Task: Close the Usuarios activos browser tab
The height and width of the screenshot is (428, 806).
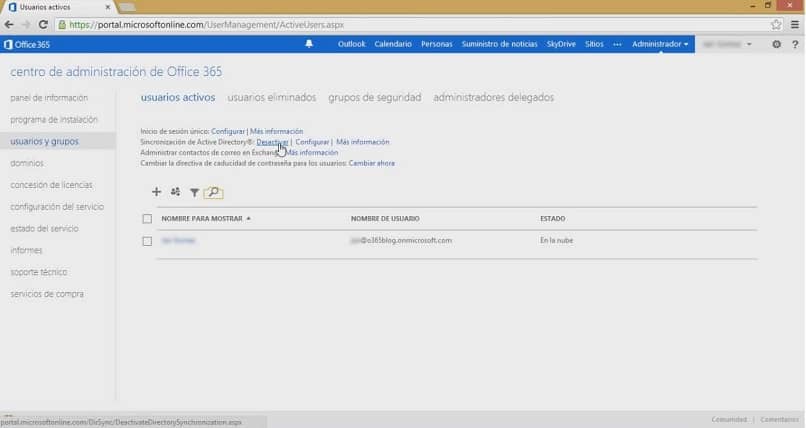Action: click(x=107, y=7)
